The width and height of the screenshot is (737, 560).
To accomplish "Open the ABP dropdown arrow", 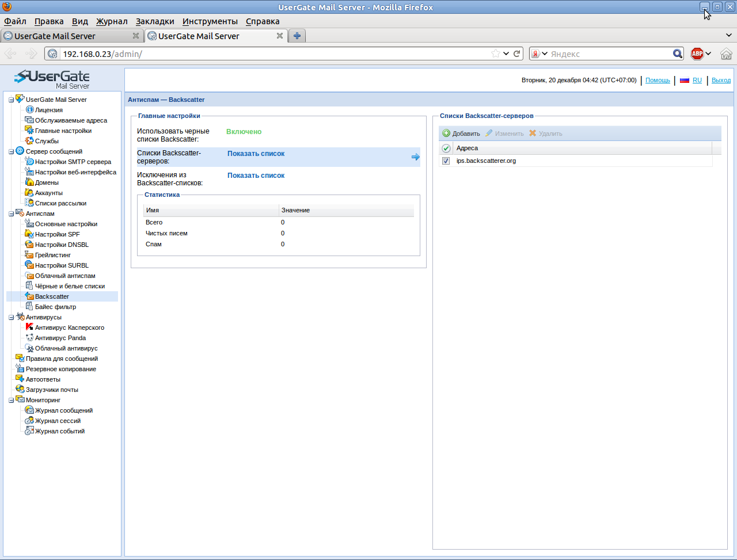I will pos(708,54).
